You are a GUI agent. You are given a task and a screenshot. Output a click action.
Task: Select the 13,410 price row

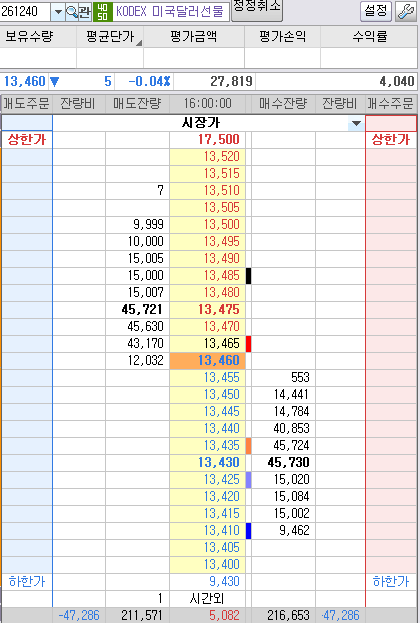pyautogui.click(x=207, y=530)
